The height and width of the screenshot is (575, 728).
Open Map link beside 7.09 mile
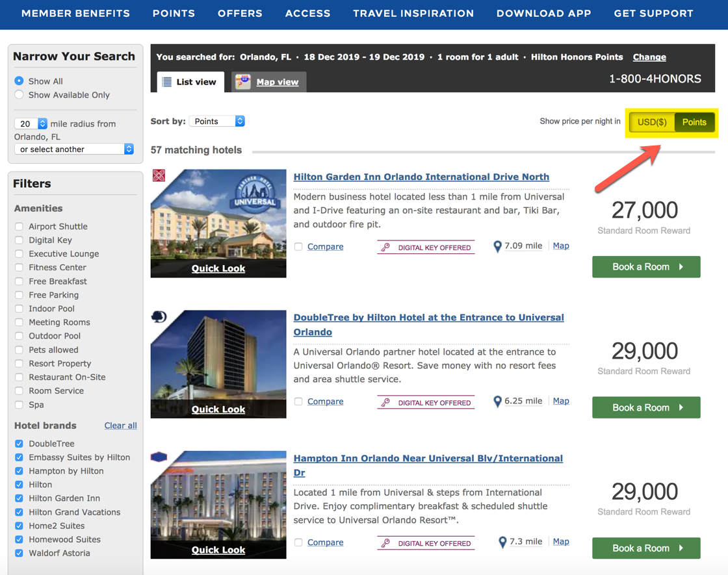[x=561, y=246]
